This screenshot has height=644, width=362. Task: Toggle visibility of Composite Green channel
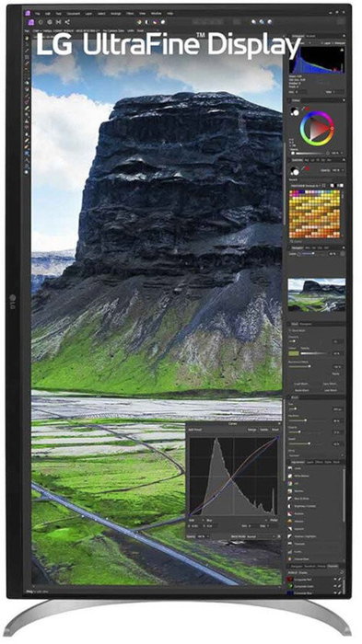coord(335,587)
